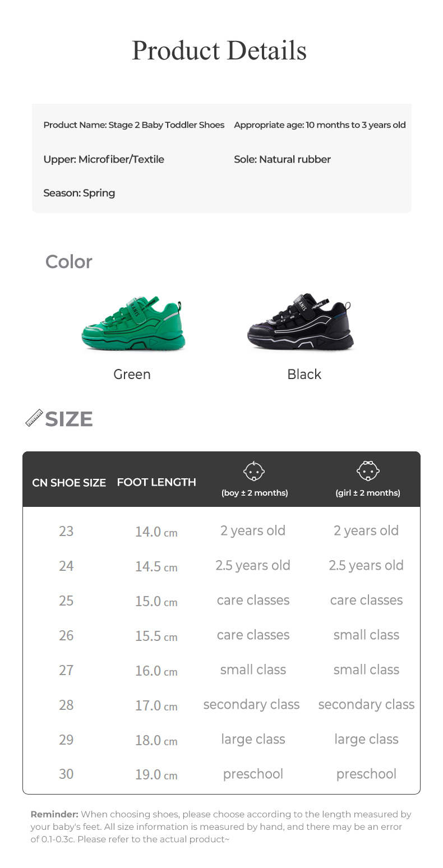
Task: Click the Appropriate age text
Action: click(320, 125)
